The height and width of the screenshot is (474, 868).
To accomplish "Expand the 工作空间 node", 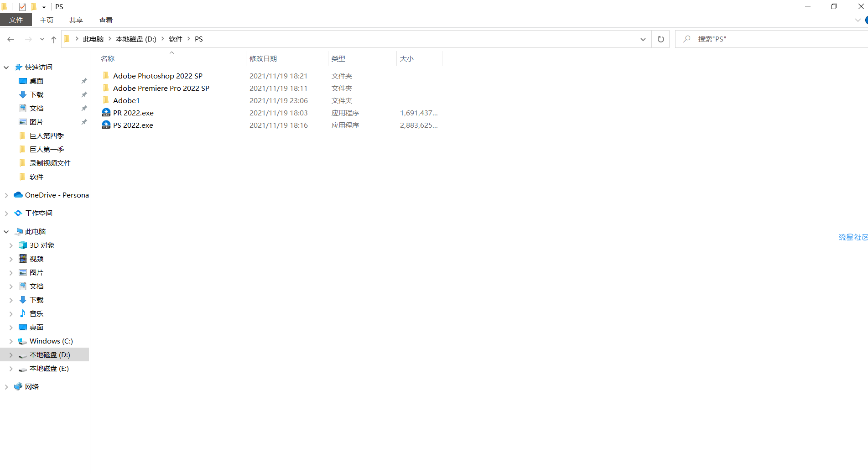I will [6, 214].
